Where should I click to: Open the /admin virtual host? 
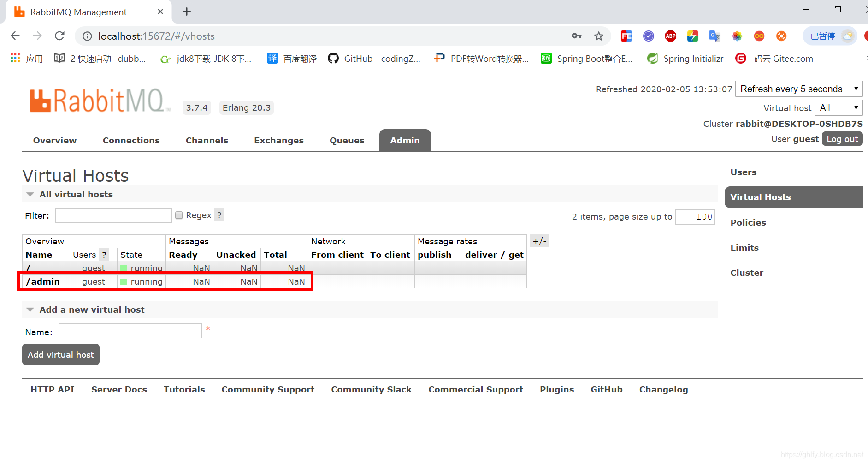(x=43, y=281)
